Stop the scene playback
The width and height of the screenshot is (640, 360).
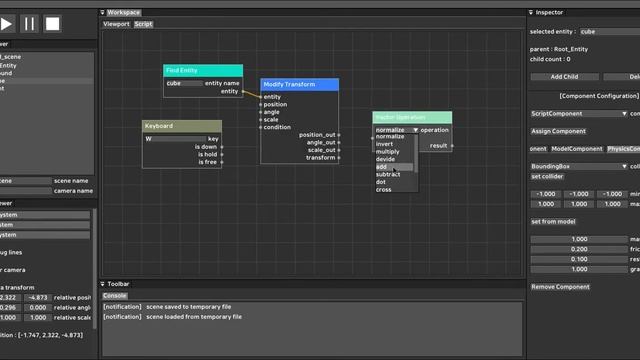(x=52, y=24)
